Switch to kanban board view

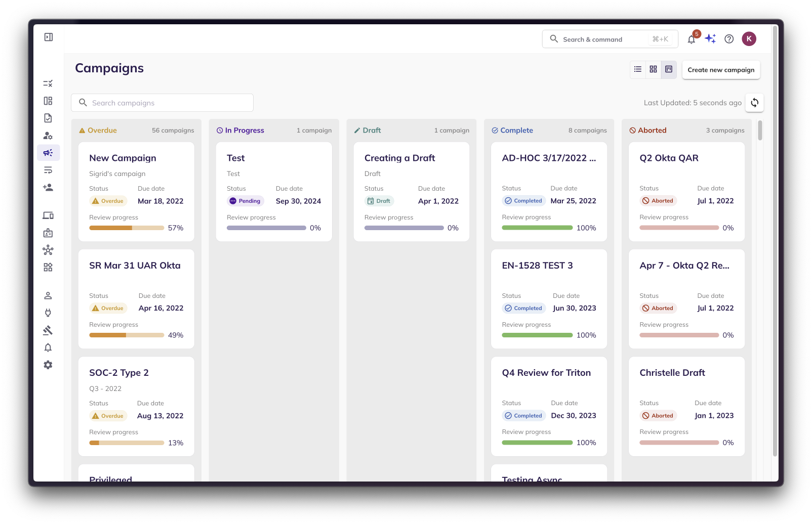tap(669, 69)
